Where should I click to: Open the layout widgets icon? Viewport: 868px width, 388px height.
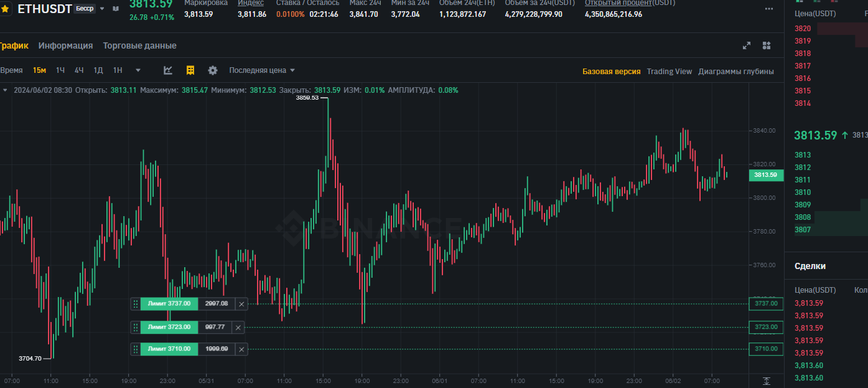(x=767, y=45)
